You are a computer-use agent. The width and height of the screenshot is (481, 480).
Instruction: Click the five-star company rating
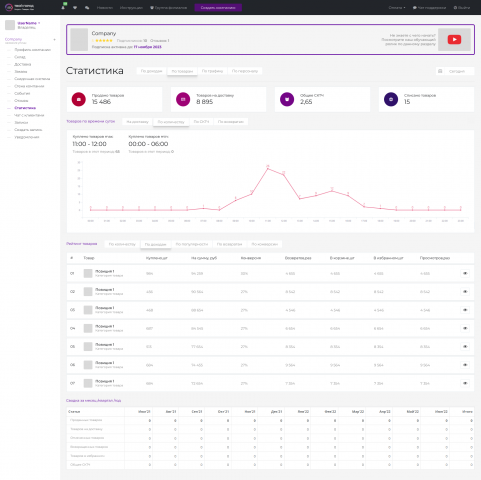point(104,41)
